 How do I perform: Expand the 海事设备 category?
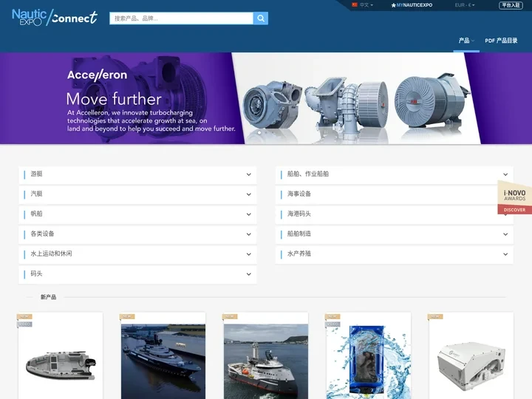pos(395,194)
